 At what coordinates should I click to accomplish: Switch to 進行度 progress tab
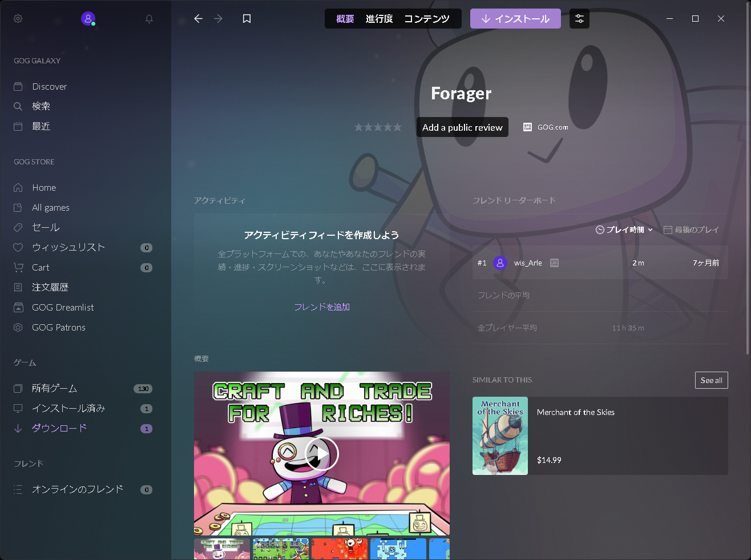pos(379,19)
